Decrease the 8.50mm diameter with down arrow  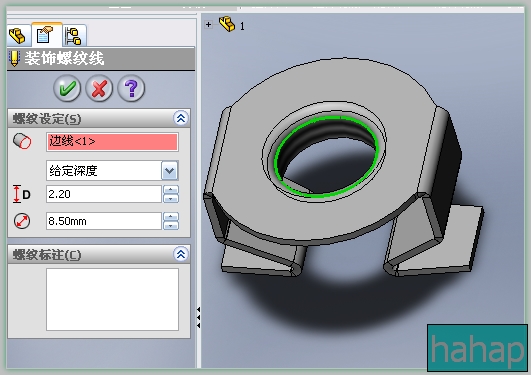pos(171,225)
